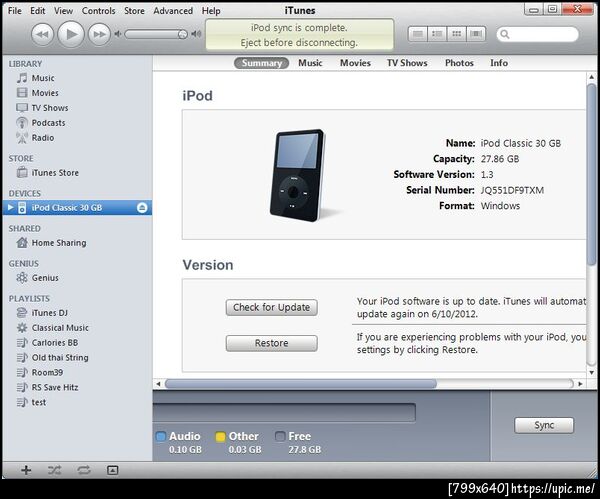
Task: Show or hide the artwork viewer
Action: (112, 470)
